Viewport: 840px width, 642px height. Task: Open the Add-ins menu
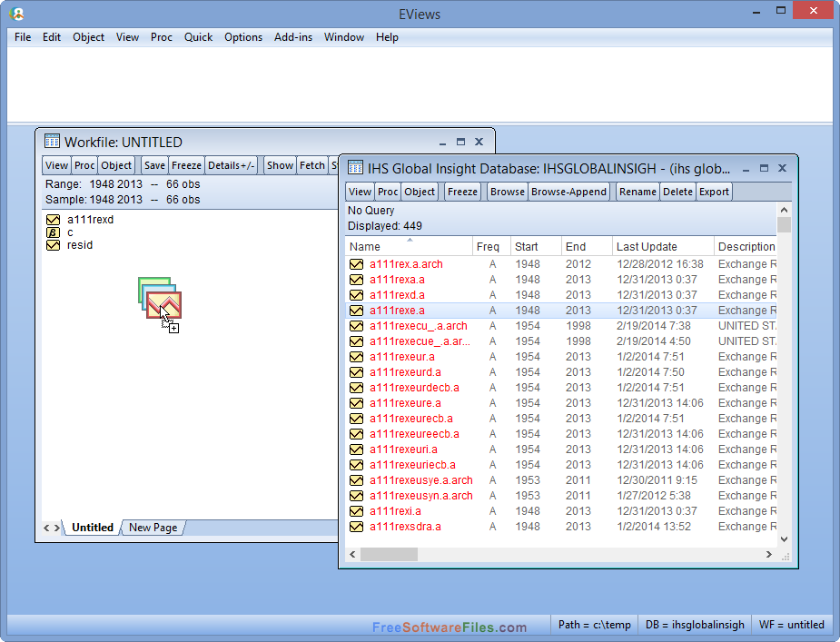(293, 37)
